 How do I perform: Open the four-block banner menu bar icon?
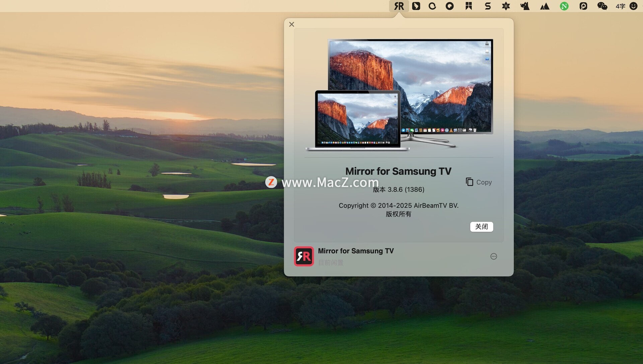click(x=469, y=6)
